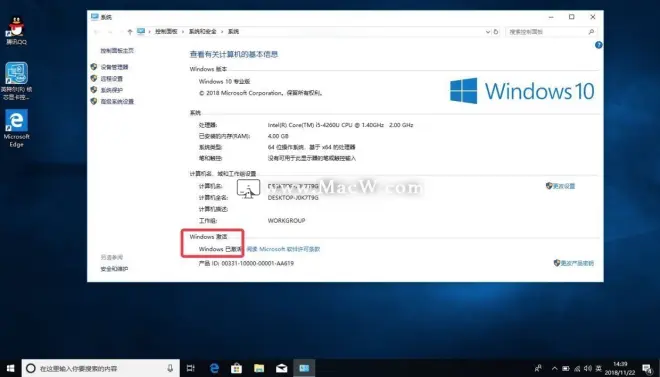This screenshot has height=377, width=660.
Task: Go back using the back arrow
Action: pyautogui.click(x=97, y=32)
